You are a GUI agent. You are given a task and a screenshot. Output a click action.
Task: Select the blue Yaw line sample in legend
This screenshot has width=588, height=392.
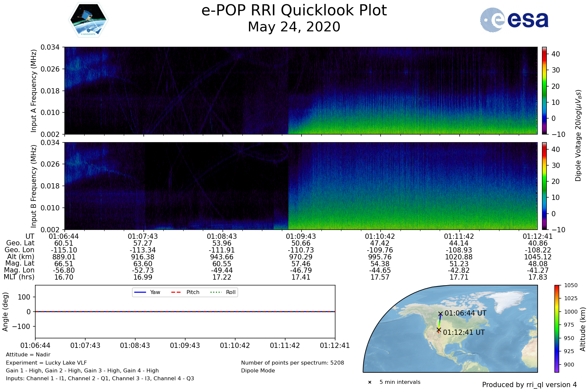[x=140, y=292]
